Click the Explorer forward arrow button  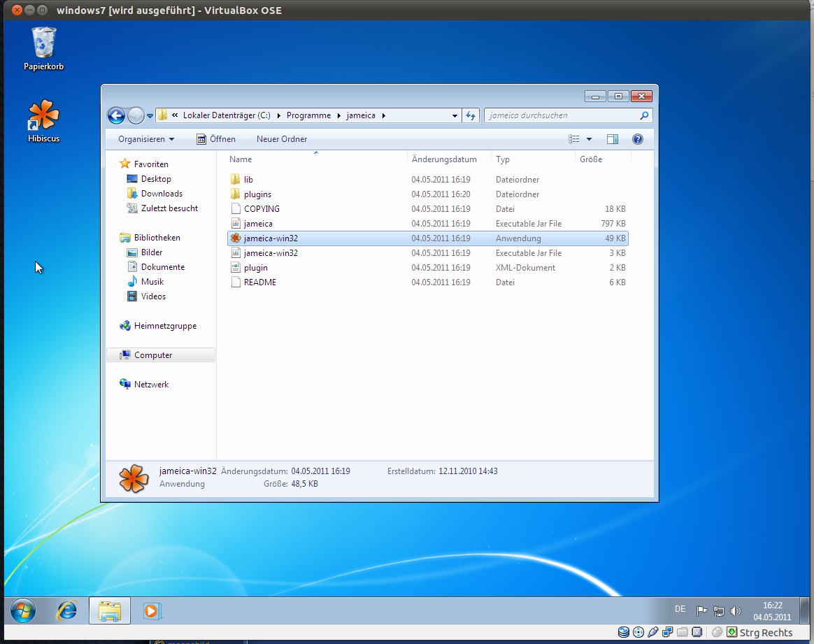(x=136, y=115)
